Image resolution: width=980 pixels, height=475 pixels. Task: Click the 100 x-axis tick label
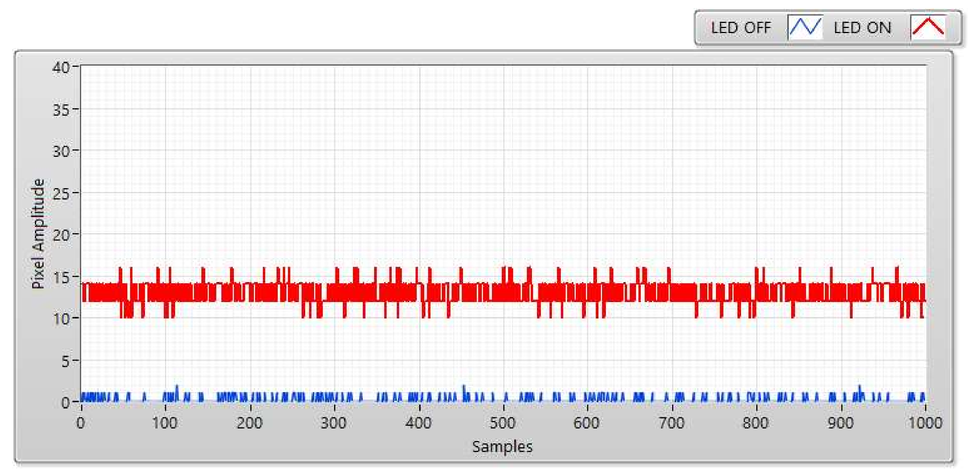click(x=165, y=423)
